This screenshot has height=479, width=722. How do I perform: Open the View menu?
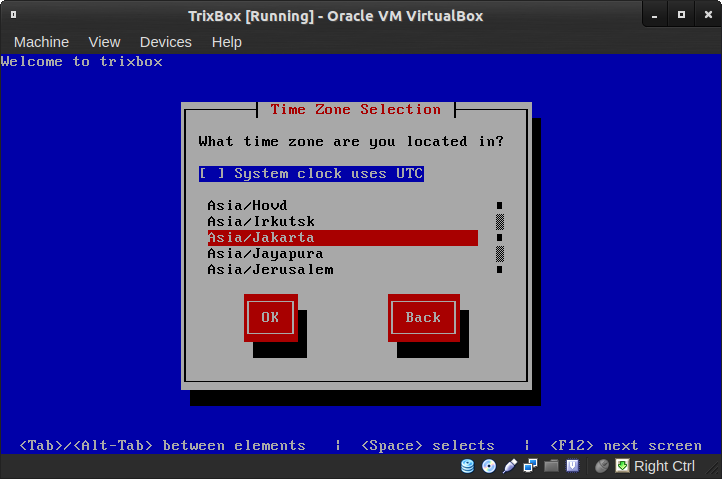[105, 42]
